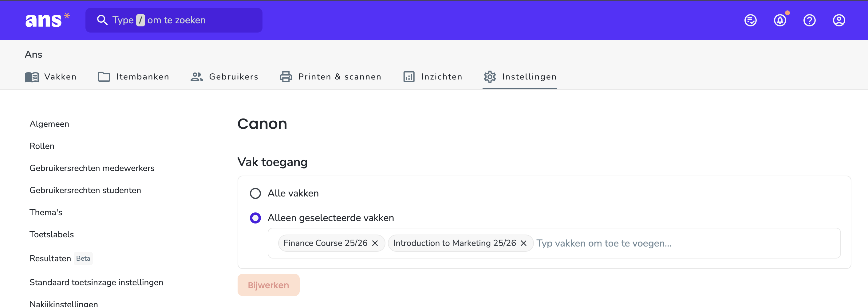Click the Ans breadcrumb text

pyautogui.click(x=34, y=55)
